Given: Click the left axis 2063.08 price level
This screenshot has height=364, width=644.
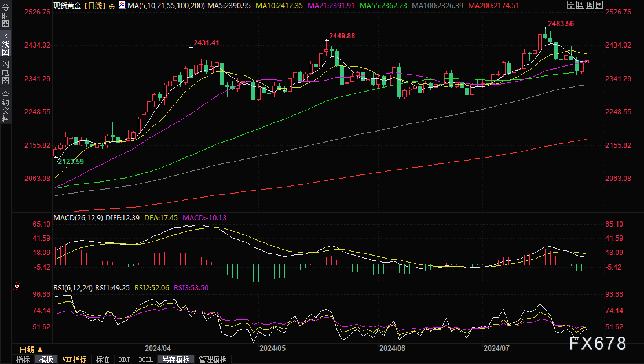Looking at the screenshot, I should coord(38,179).
